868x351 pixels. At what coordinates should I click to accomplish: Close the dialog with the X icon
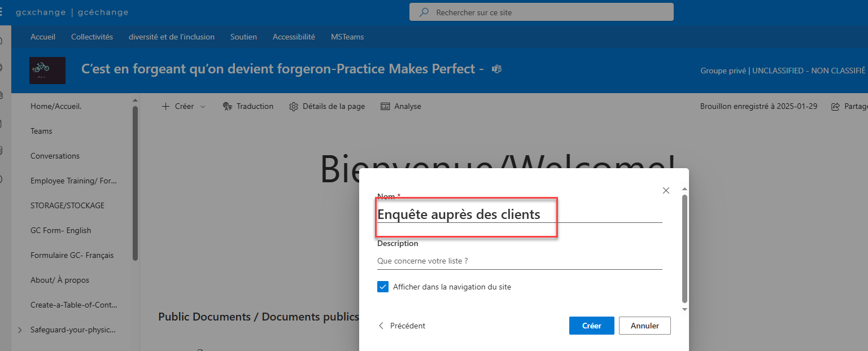tap(666, 191)
